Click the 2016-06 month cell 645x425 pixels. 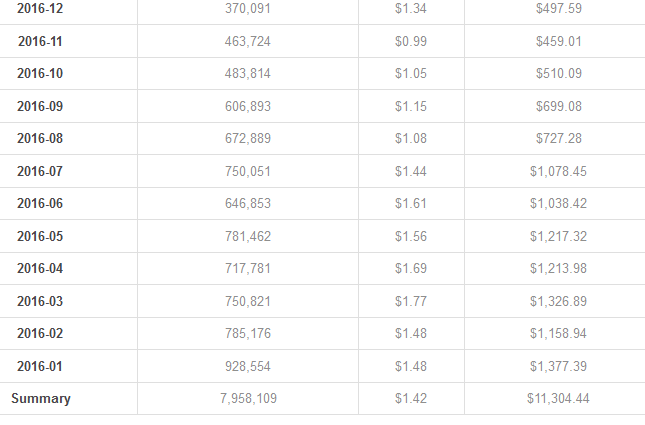41,204
